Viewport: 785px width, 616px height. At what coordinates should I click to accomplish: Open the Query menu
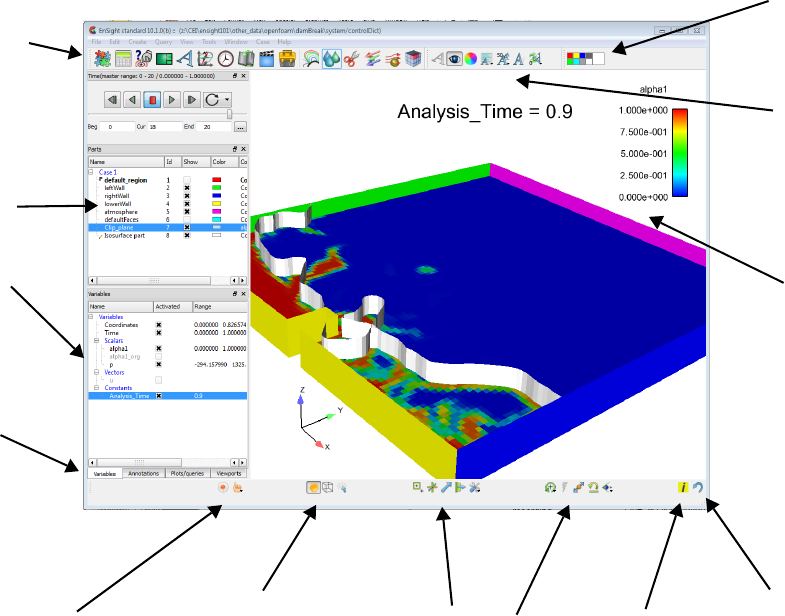pos(163,42)
